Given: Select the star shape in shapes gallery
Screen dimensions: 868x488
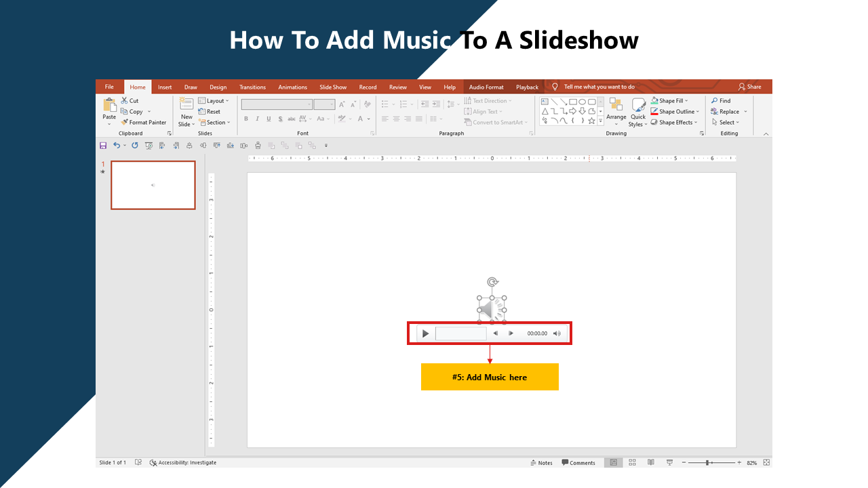Looking at the screenshot, I should click(591, 121).
